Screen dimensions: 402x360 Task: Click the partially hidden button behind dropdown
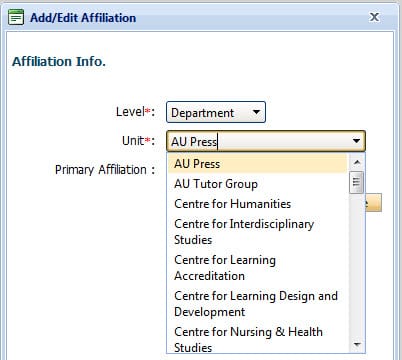click(374, 202)
